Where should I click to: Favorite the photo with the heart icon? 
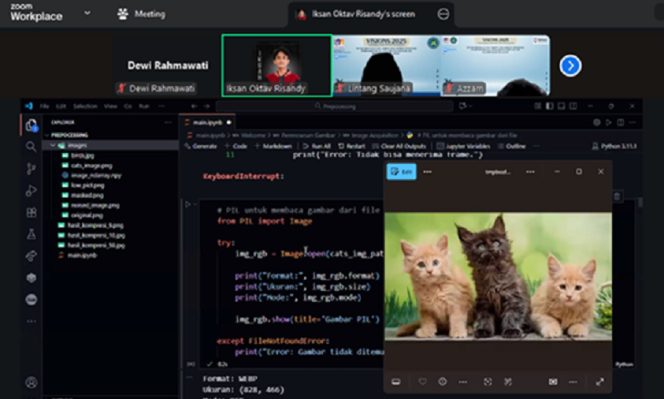422,382
